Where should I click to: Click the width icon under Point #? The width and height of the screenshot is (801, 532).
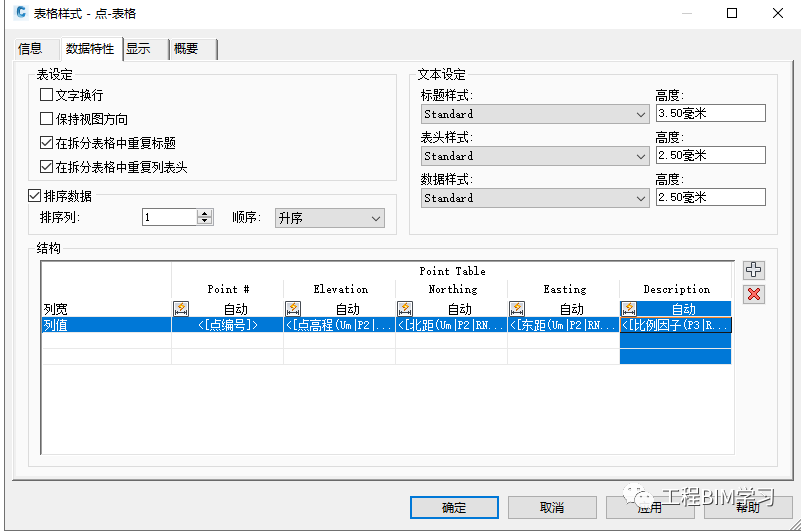click(181, 308)
